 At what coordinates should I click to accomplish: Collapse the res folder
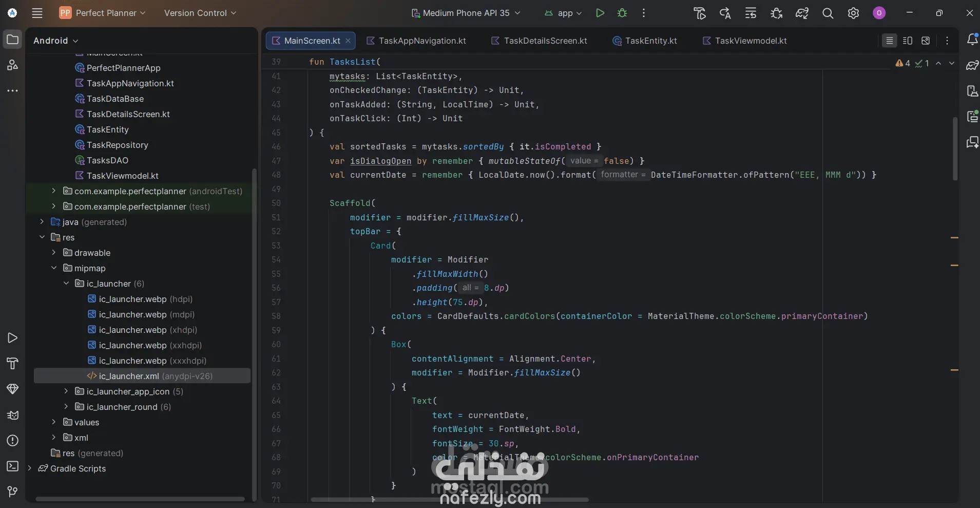coord(42,237)
